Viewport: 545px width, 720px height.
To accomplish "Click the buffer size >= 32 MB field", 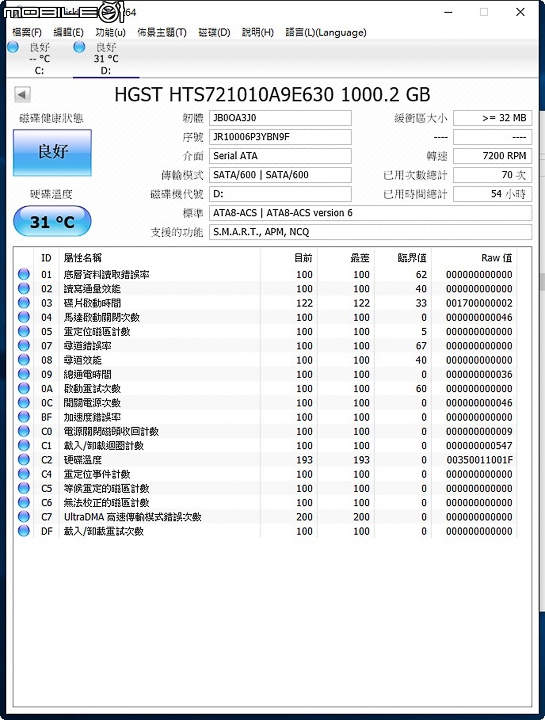I will [x=493, y=118].
